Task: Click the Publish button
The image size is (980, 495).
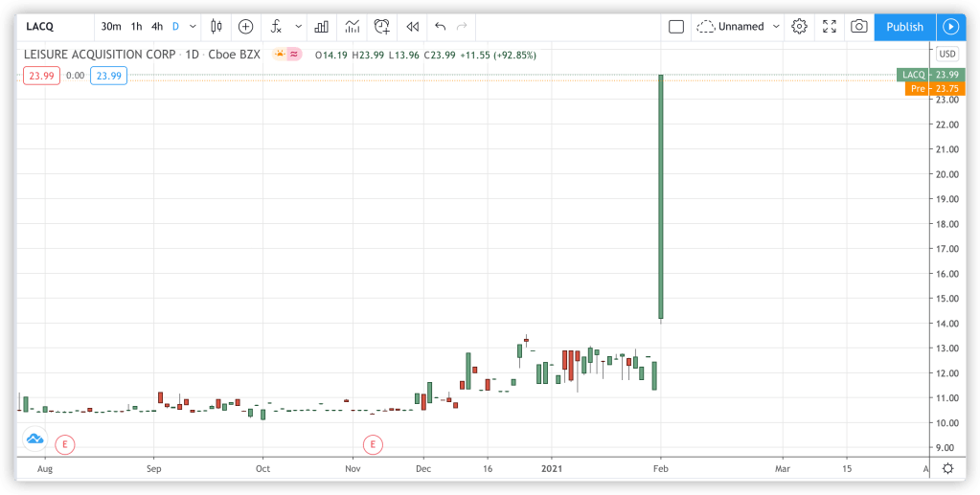Action: 904,27
